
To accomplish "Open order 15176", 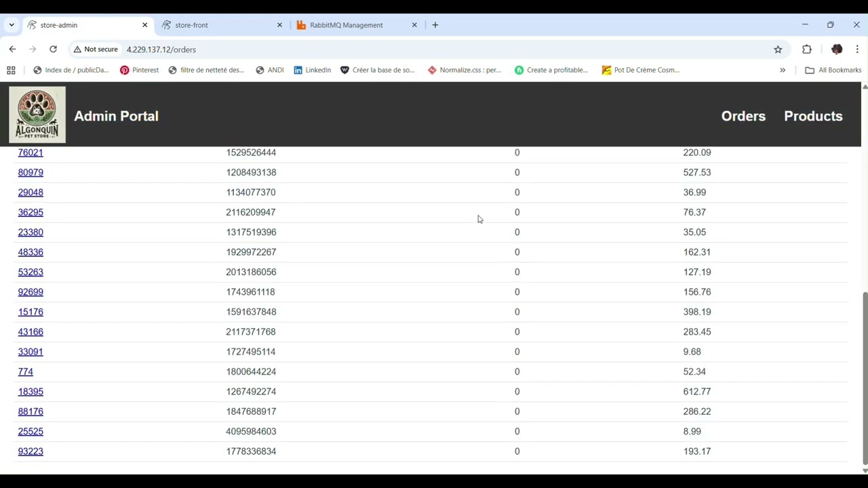I will point(31,312).
